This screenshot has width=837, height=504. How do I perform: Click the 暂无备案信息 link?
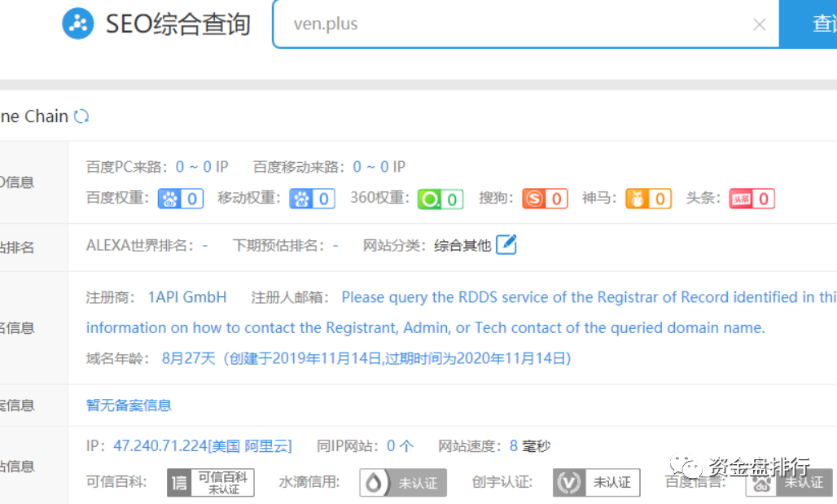tap(129, 405)
